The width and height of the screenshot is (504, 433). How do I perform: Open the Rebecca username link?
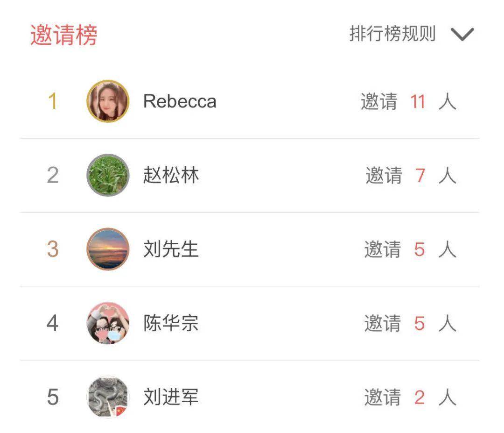(x=180, y=101)
